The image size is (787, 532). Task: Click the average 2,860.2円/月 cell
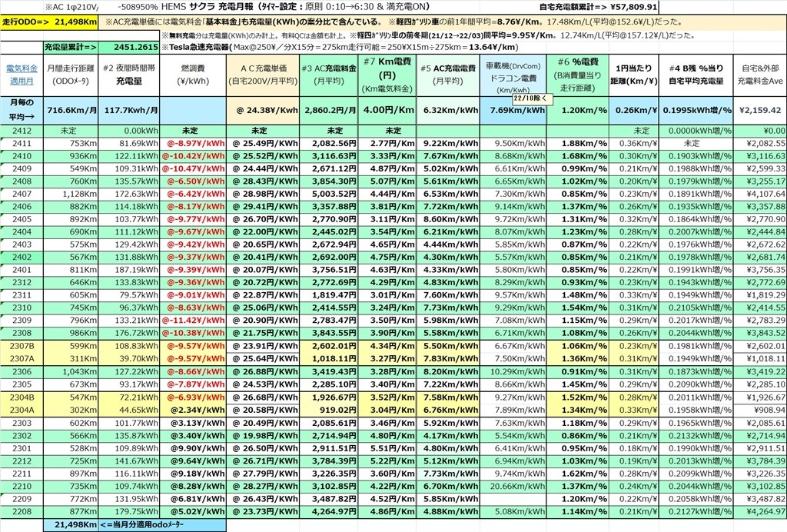[329, 110]
